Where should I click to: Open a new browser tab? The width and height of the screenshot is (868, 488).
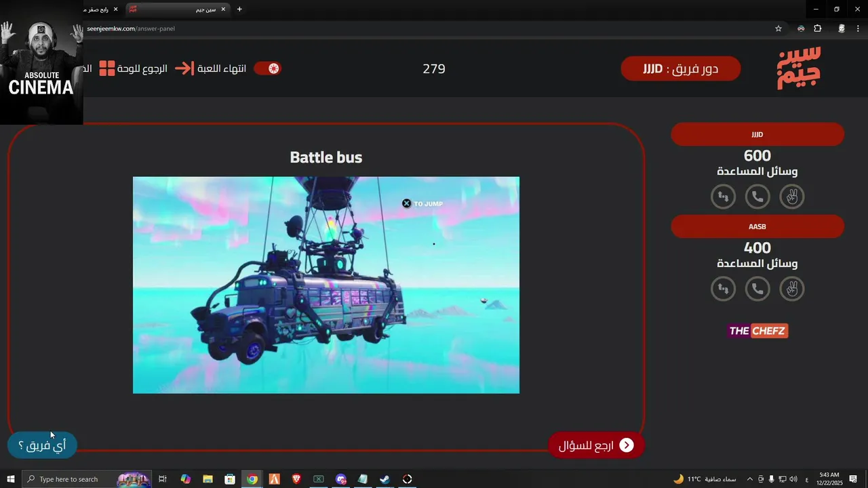(x=239, y=9)
